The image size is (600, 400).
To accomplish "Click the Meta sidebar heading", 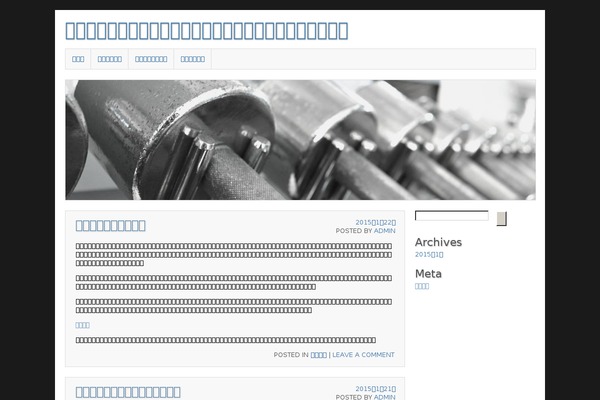I will coord(428,274).
